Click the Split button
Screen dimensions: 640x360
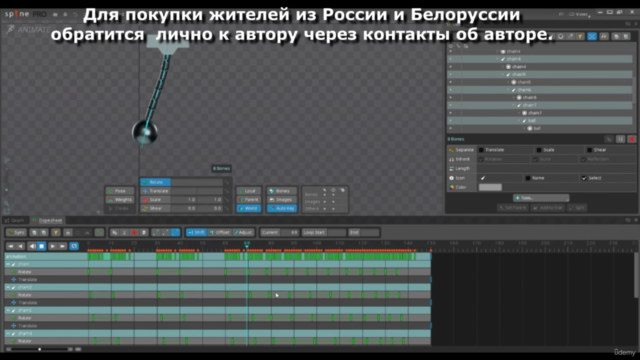click(577, 208)
